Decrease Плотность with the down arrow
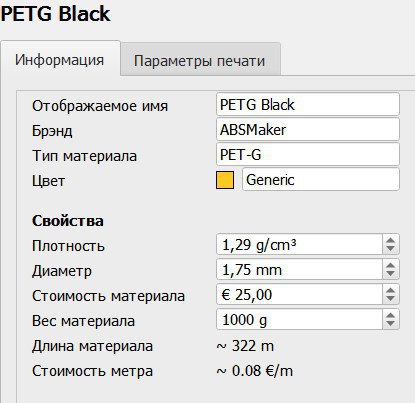The image size is (415, 403). (390, 249)
